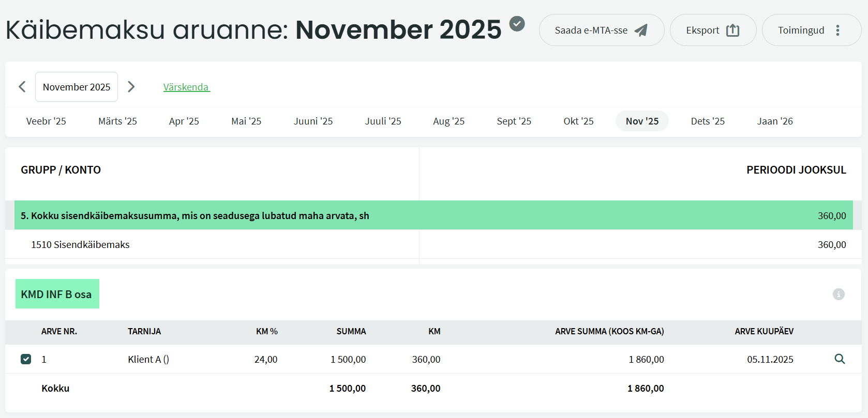Click the KMD INF B osa label
The width and height of the screenshot is (868, 418).
(x=57, y=295)
